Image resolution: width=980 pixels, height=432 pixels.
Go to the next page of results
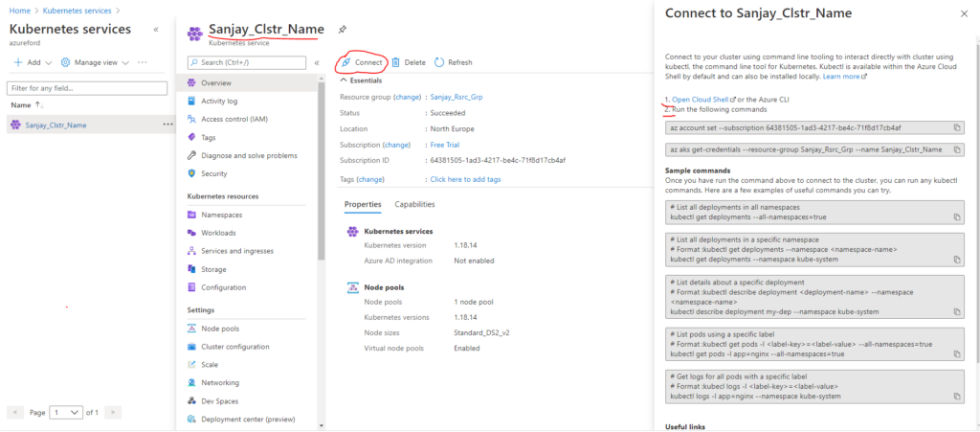tap(113, 413)
